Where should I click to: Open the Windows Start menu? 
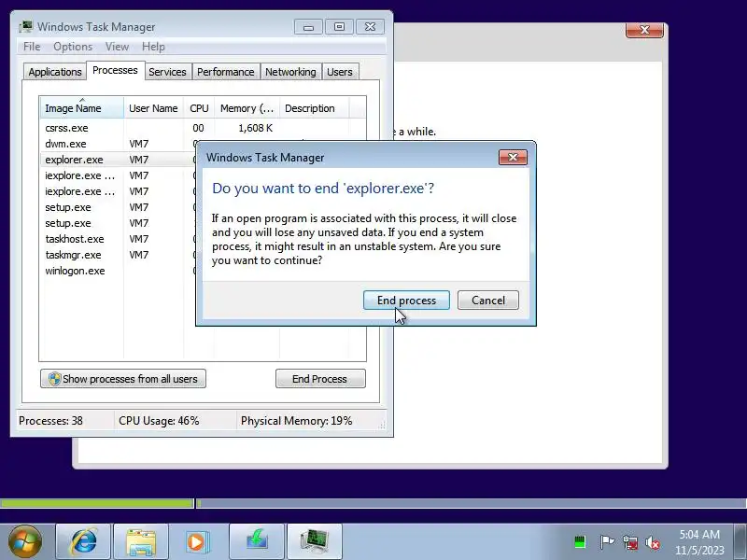point(25,541)
